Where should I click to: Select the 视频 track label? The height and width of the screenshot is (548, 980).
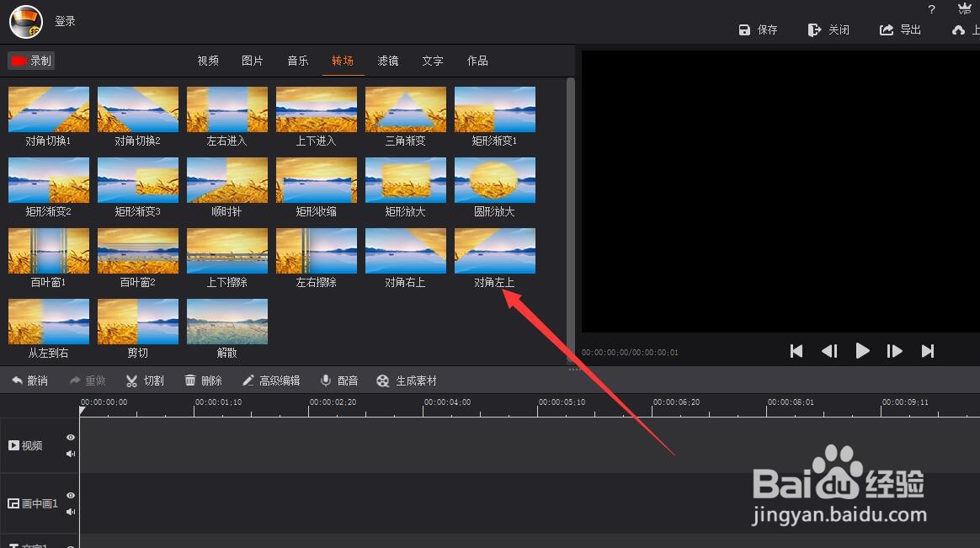25,445
